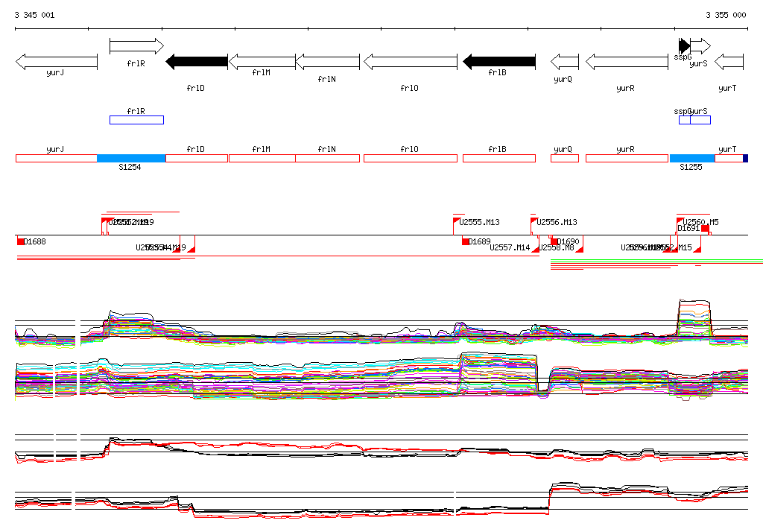Click the black frlB gene arrow

click(x=498, y=62)
